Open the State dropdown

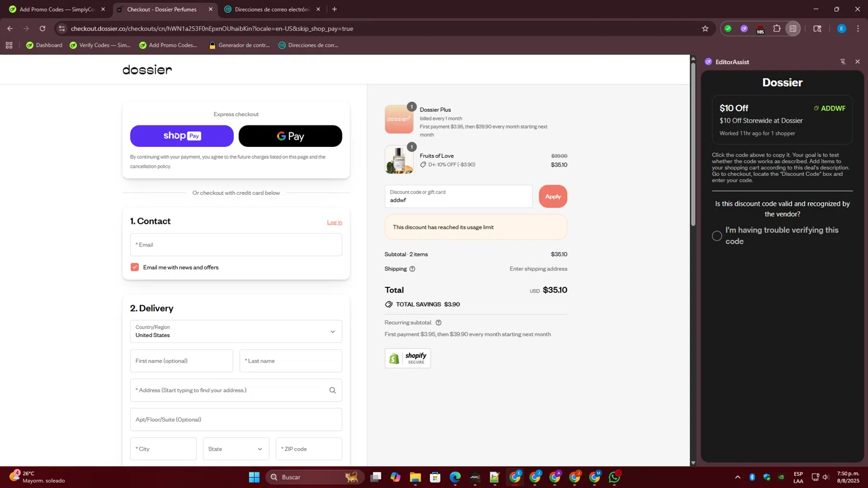236,449
